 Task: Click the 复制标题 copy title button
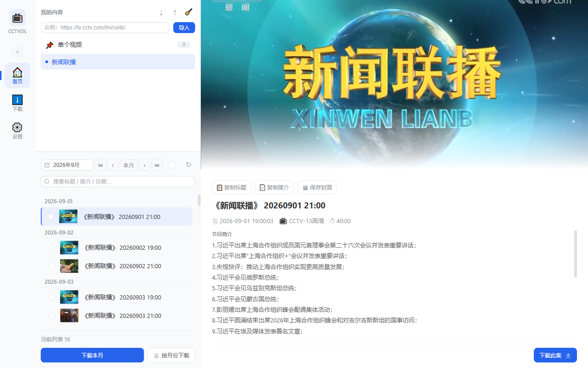[x=232, y=187]
